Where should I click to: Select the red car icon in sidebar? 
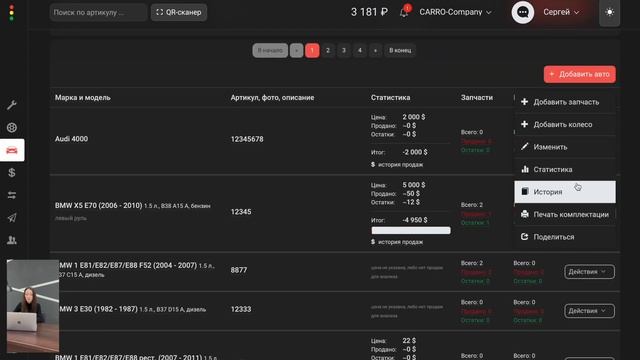point(12,150)
